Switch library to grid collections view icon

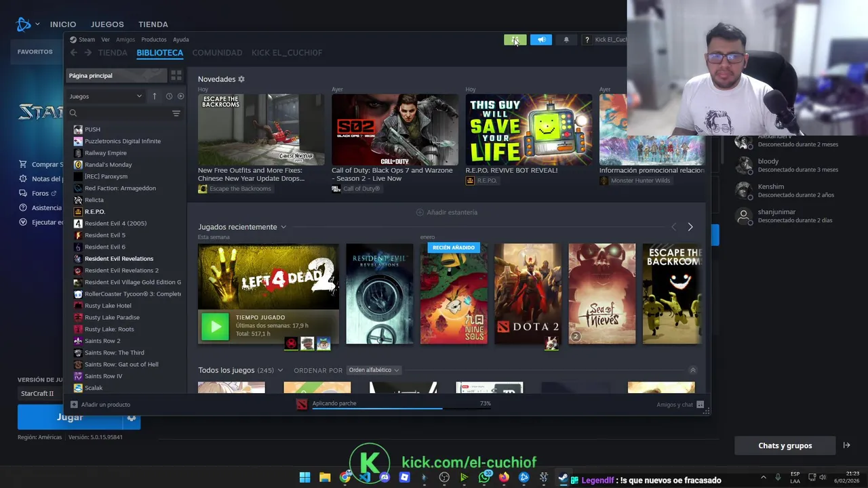click(176, 75)
